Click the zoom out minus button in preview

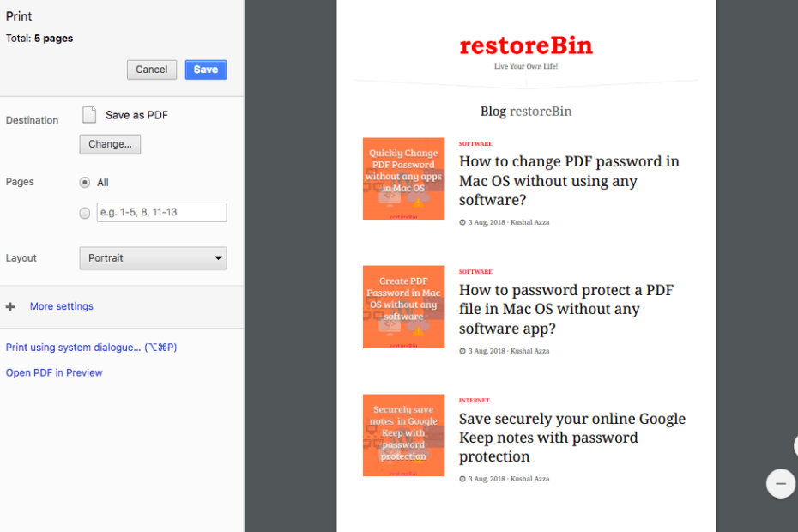click(781, 484)
